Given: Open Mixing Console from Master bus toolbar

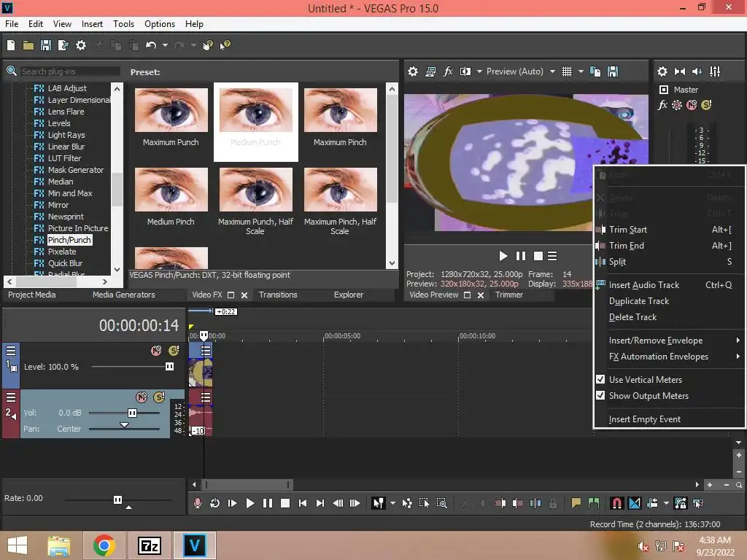Looking at the screenshot, I should tap(715, 71).
